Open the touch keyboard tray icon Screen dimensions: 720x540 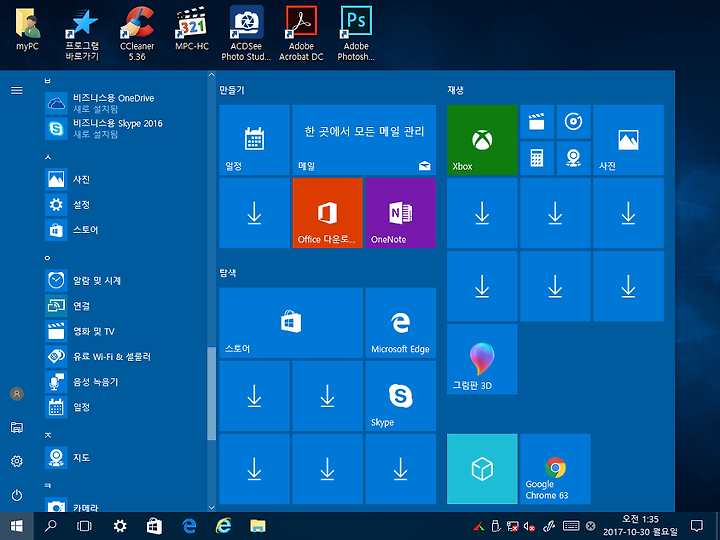pyautogui.click(x=571, y=526)
